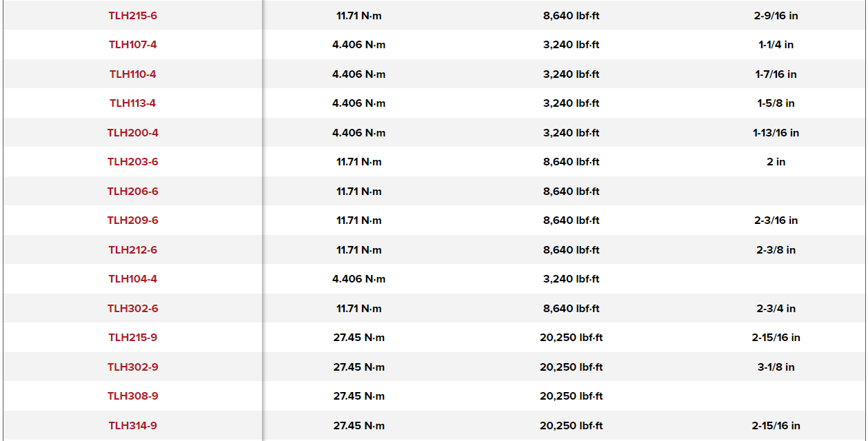Viewport: 868px width, 441px height.
Task: Click the 3-1/8 in cell for TLH302-9
Action: tap(776, 367)
